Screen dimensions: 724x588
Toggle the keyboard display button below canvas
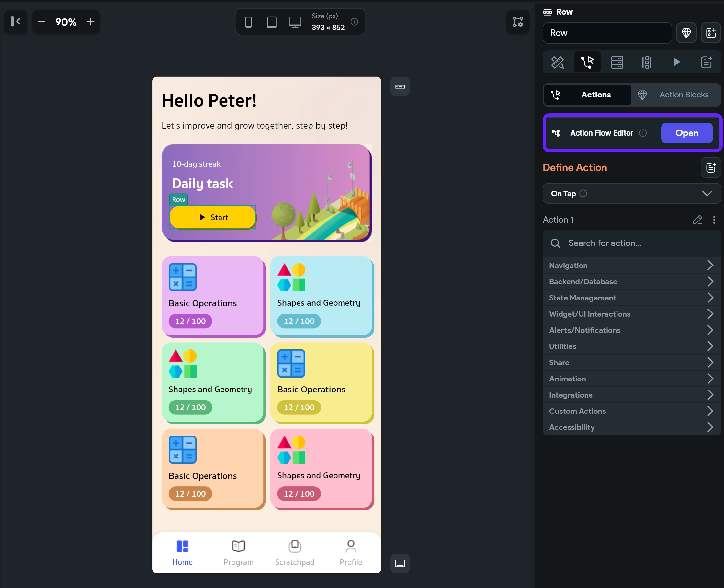[x=400, y=563]
